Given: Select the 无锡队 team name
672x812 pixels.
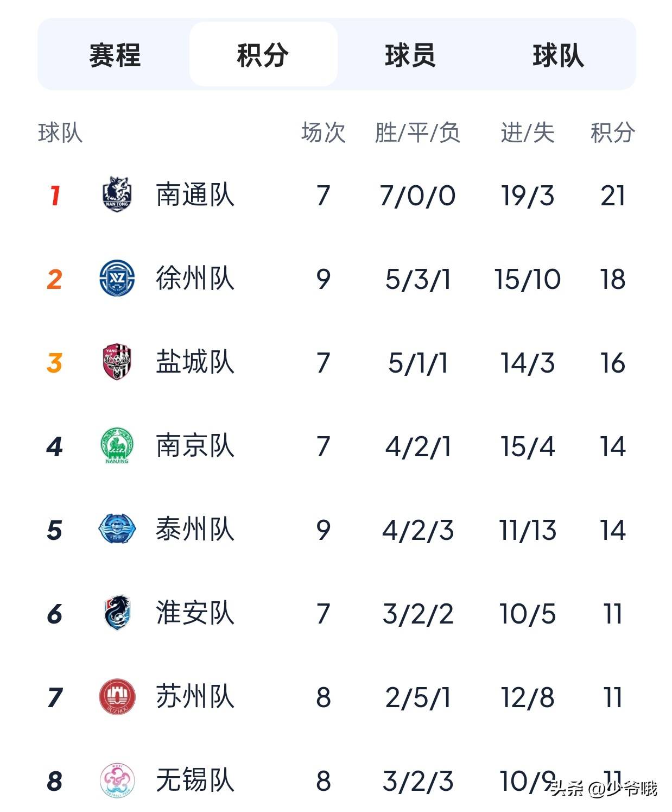Looking at the screenshot, I should [195, 780].
